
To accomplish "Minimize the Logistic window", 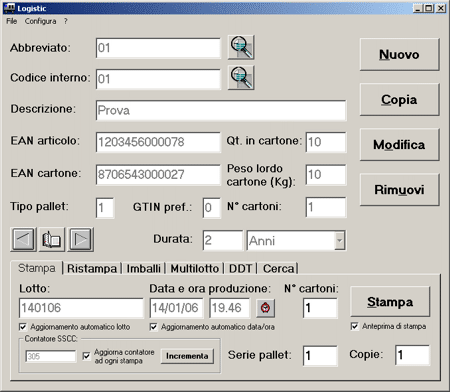I will tap(417, 8).
